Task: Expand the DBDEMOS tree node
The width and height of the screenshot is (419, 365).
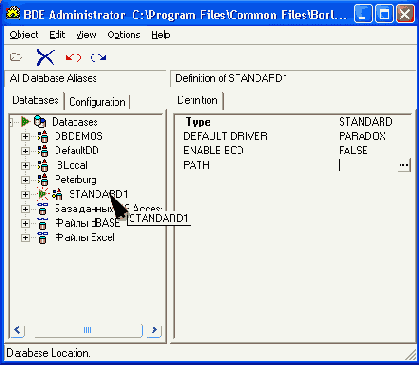Action: point(25,136)
